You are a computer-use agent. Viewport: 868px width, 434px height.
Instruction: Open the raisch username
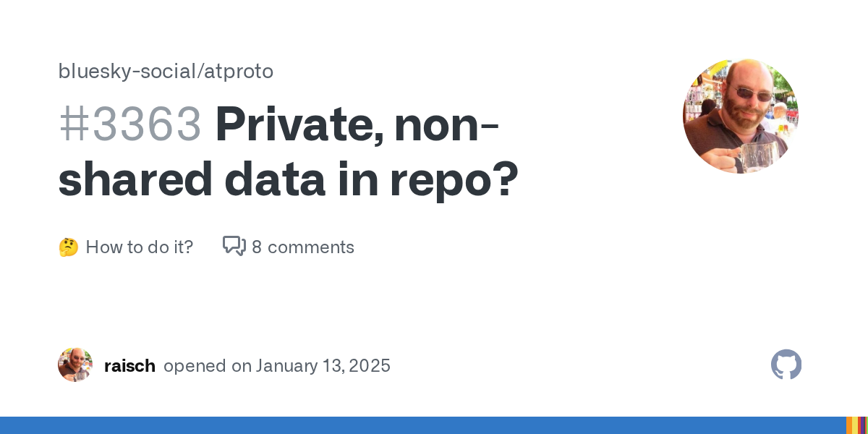coord(129,366)
